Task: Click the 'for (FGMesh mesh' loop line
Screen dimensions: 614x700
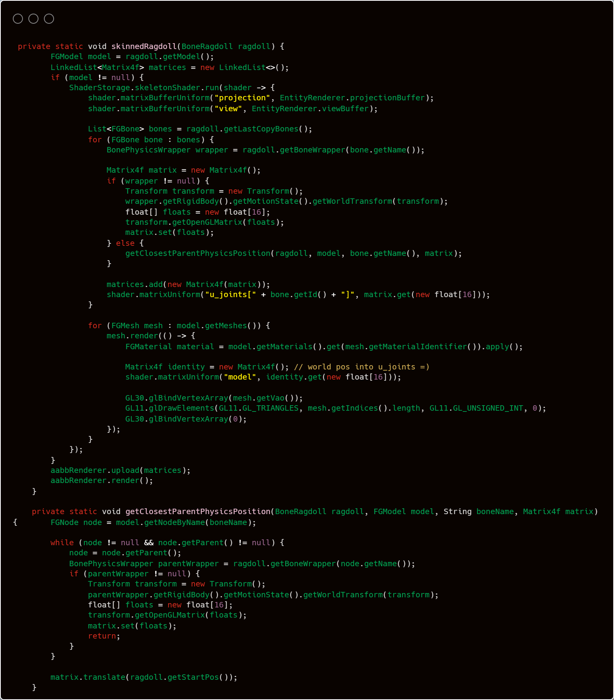Action: pyautogui.click(x=179, y=325)
